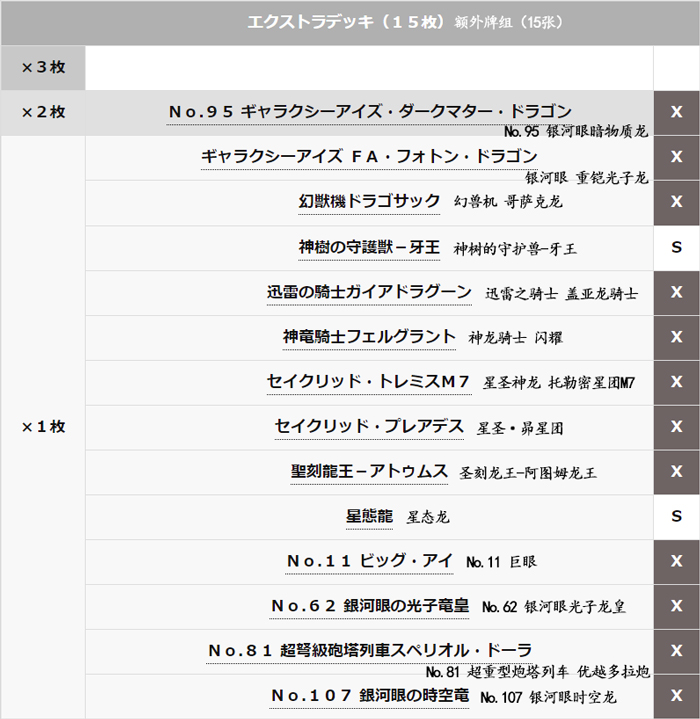The width and height of the screenshot is (700, 719).
Task: Open the 聖刻龍王－アトゥムス card link
Action: [x=369, y=471]
